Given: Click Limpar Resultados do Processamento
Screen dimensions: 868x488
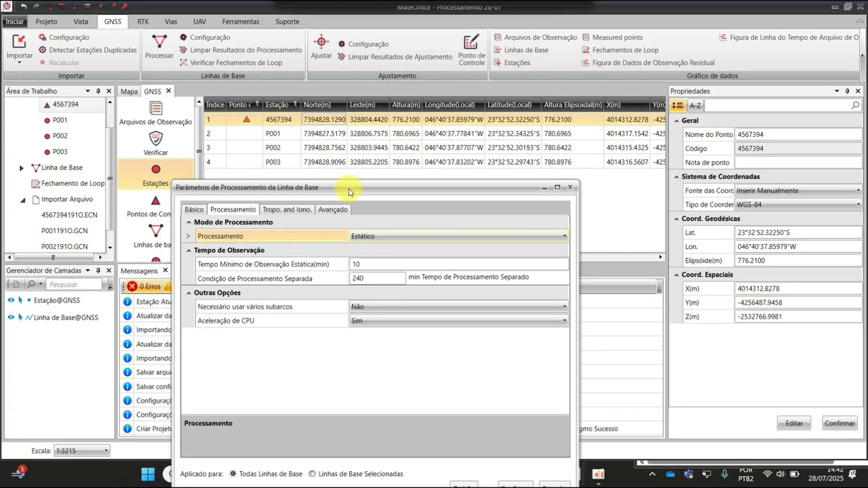Looking at the screenshot, I should (241, 50).
